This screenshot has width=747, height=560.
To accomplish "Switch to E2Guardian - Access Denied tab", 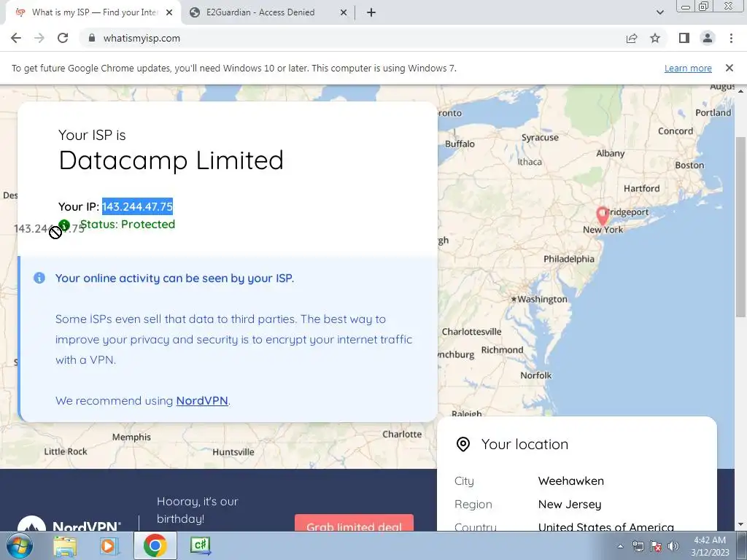I will click(x=260, y=12).
